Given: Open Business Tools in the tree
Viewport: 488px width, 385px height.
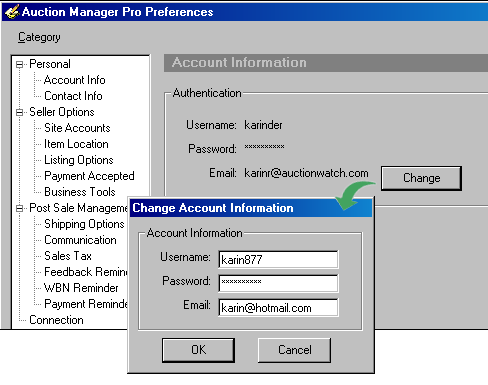Looking at the screenshot, I should [x=80, y=192].
